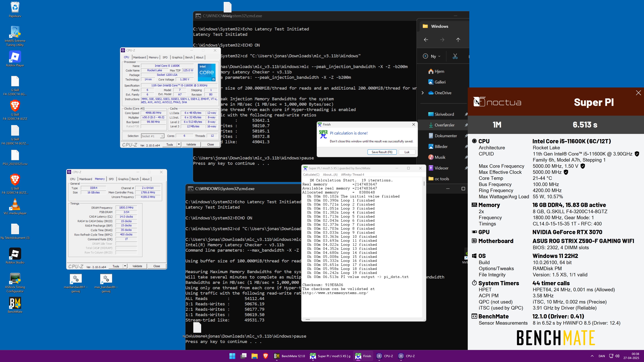The width and height of the screenshot is (644, 362).
Task: Open Tools dropdown arrow in lower CPU-Z
Action: pyautogui.click(x=125, y=266)
